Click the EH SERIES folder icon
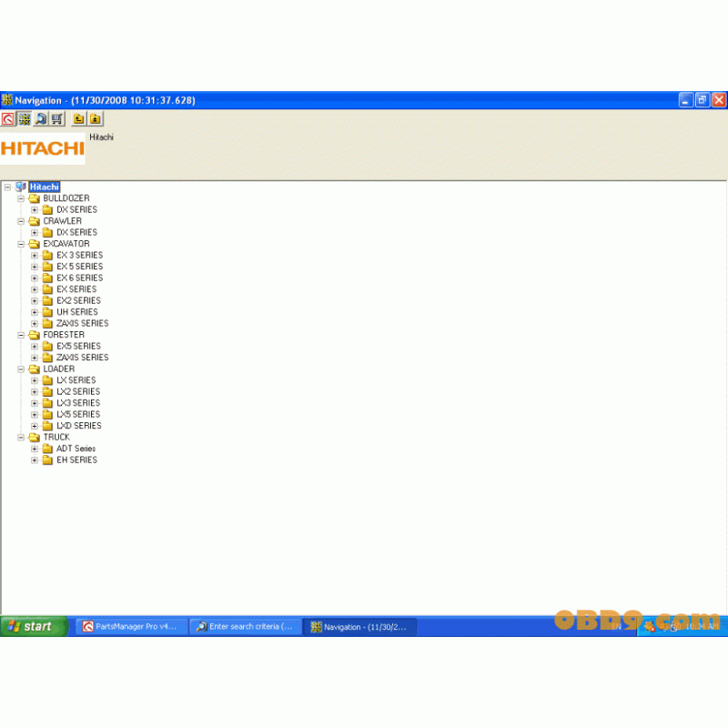This screenshot has height=728, width=728. pyautogui.click(x=47, y=460)
